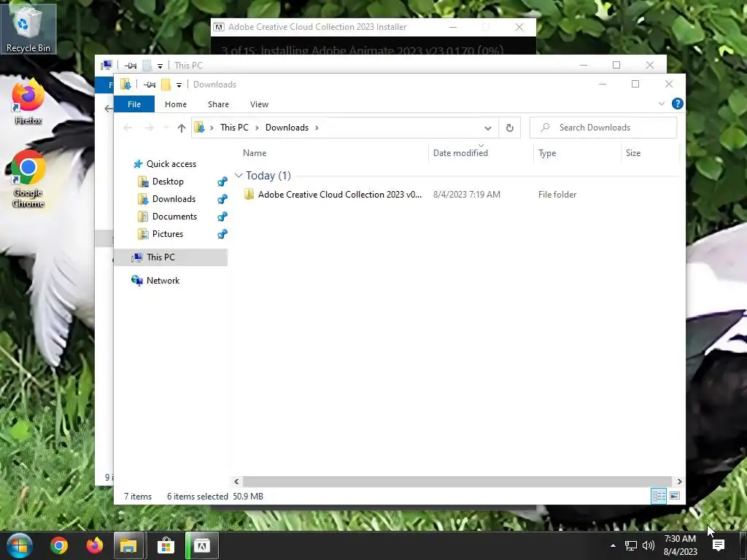Switch to the Home ribbon tab
The width and height of the screenshot is (747, 560).
(x=176, y=104)
